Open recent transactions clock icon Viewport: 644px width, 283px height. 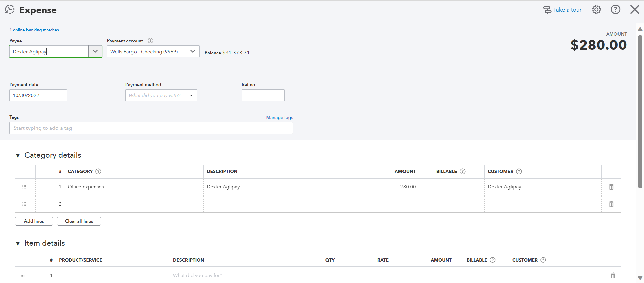click(10, 10)
